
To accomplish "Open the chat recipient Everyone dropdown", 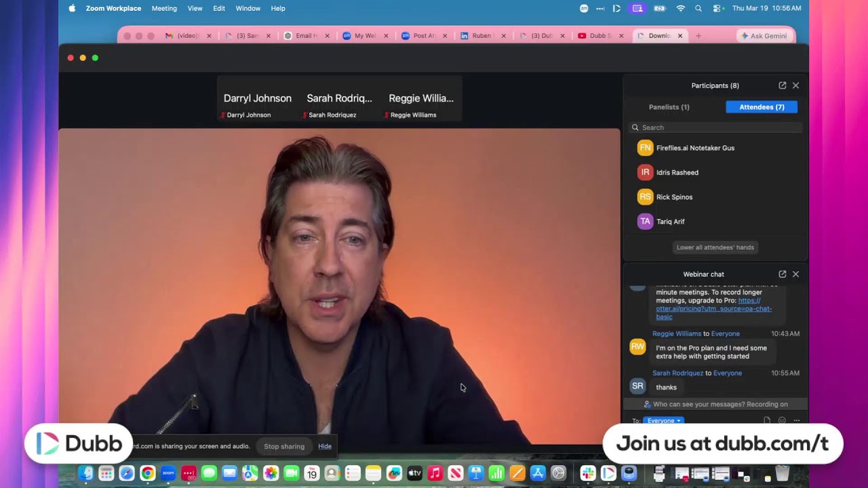I will click(x=663, y=421).
